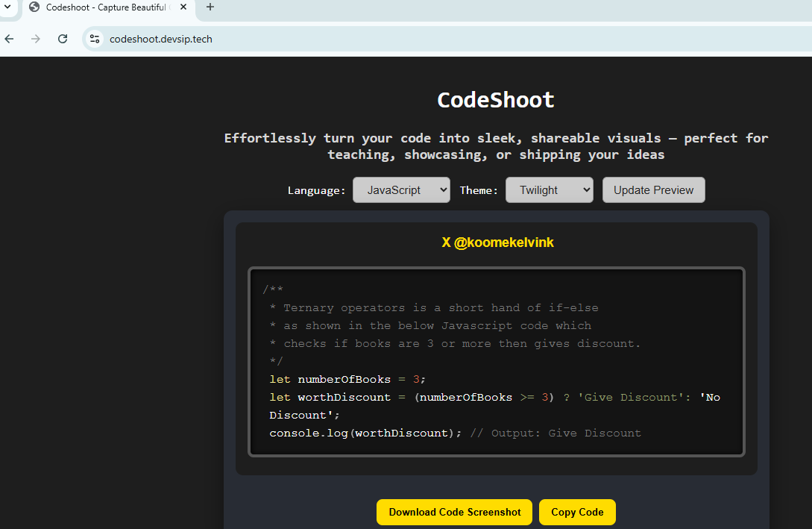Click the Update Preview button
The height and width of the screenshot is (529, 812).
point(653,190)
